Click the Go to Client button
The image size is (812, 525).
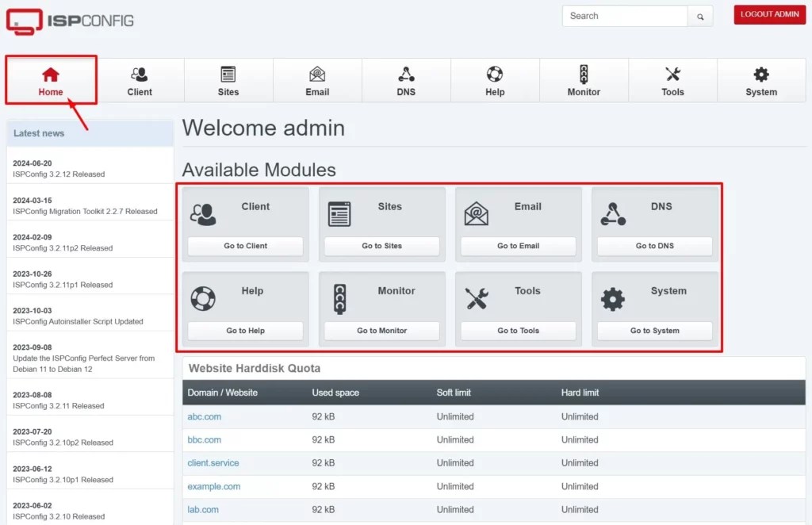246,246
